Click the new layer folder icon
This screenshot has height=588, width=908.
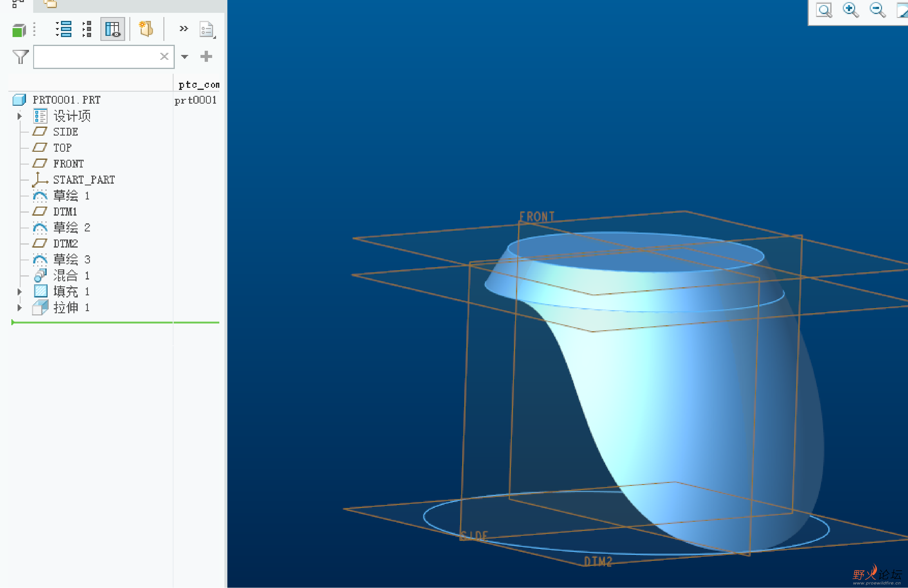(x=146, y=29)
